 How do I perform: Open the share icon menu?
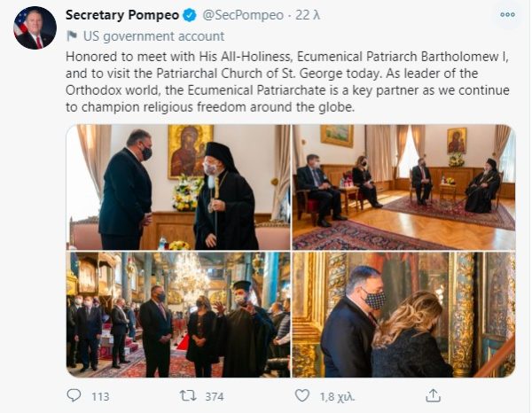pyautogui.click(x=433, y=395)
